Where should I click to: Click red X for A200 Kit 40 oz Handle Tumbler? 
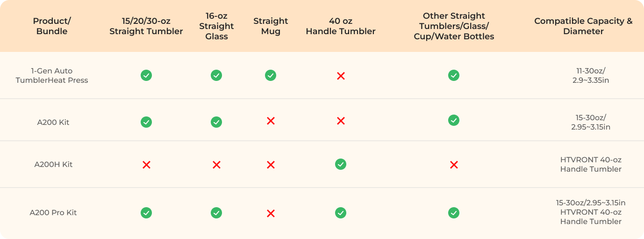tap(341, 121)
